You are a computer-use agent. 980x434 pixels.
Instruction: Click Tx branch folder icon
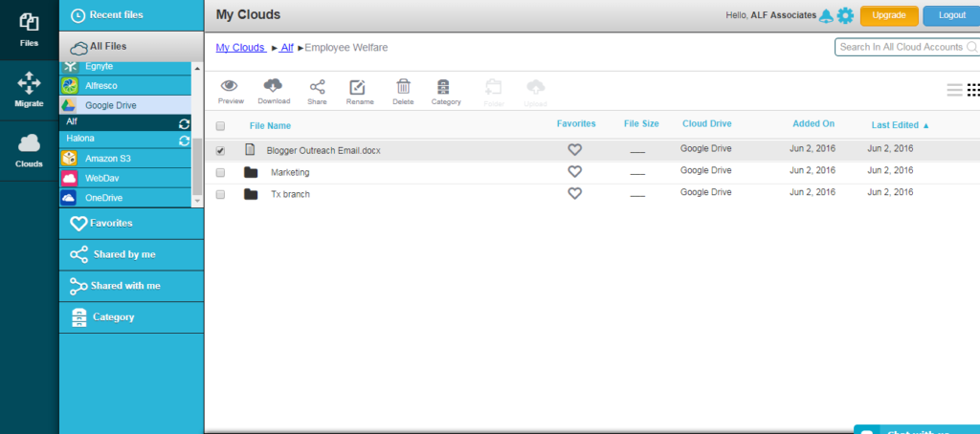[x=251, y=194]
